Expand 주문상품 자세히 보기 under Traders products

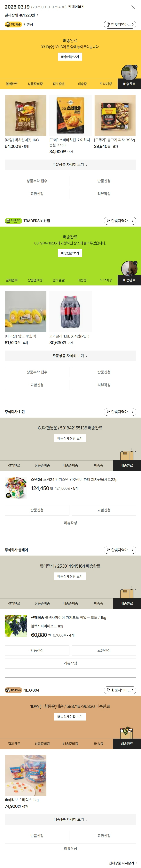click(70, 356)
